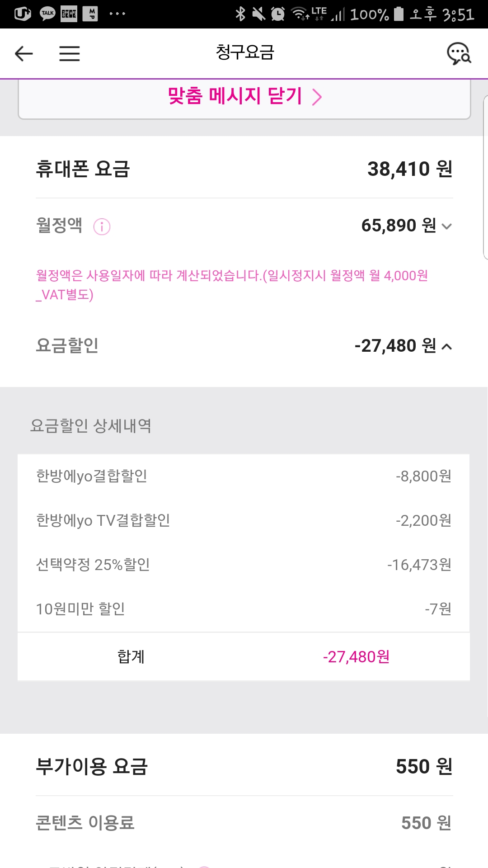The width and height of the screenshot is (488, 868).
Task: Tap the KakaoTalk notification icon
Action: click(x=47, y=14)
